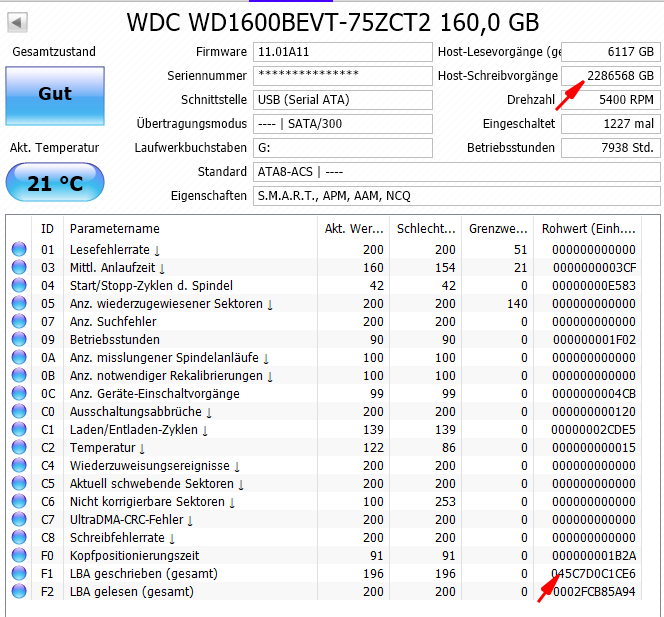The width and height of the screenshot is (664, 617).
Task: Click raw value 0000000004CB of Geräte-Einschaltvorgänge
Action: (594, 394)
